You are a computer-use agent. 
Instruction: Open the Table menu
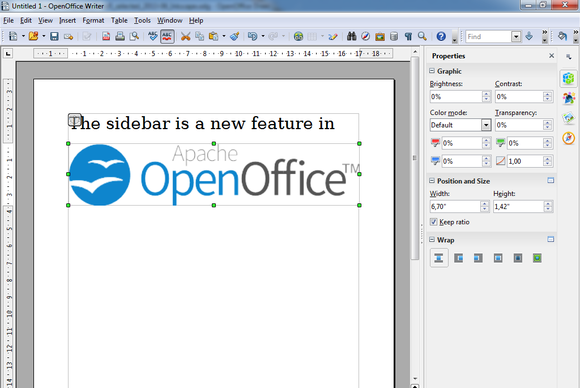[119, 20]
